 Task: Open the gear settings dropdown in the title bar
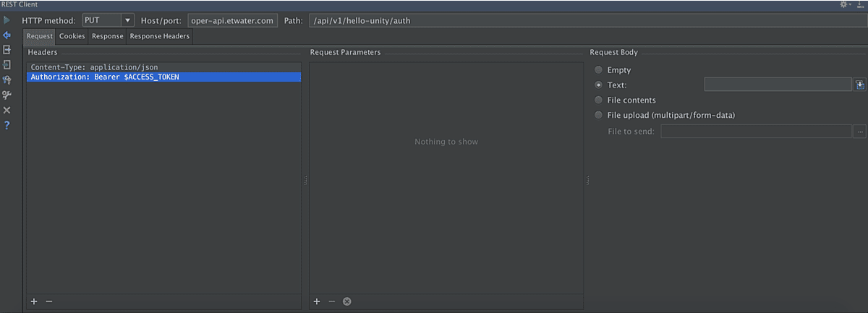(845, 5)
